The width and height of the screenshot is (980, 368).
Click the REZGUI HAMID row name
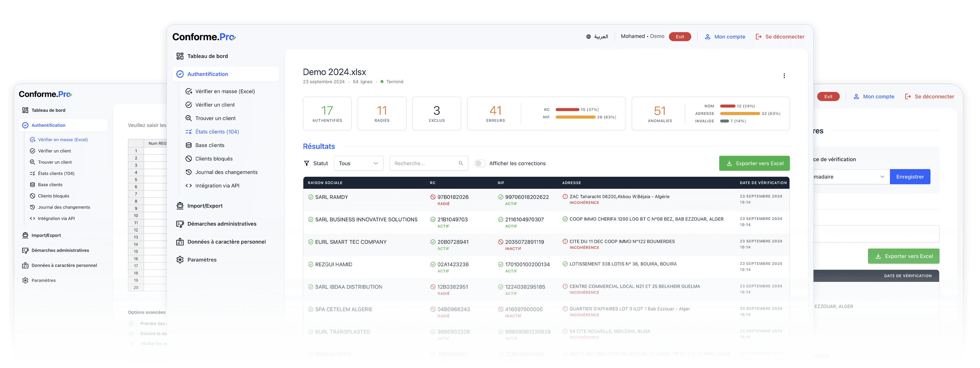[333, 265]
